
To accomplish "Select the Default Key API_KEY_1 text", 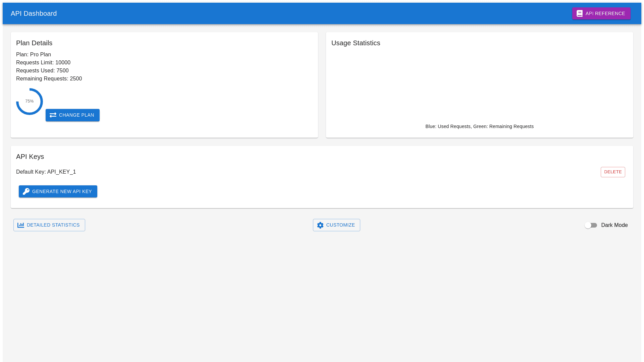I will pos(46,172).
